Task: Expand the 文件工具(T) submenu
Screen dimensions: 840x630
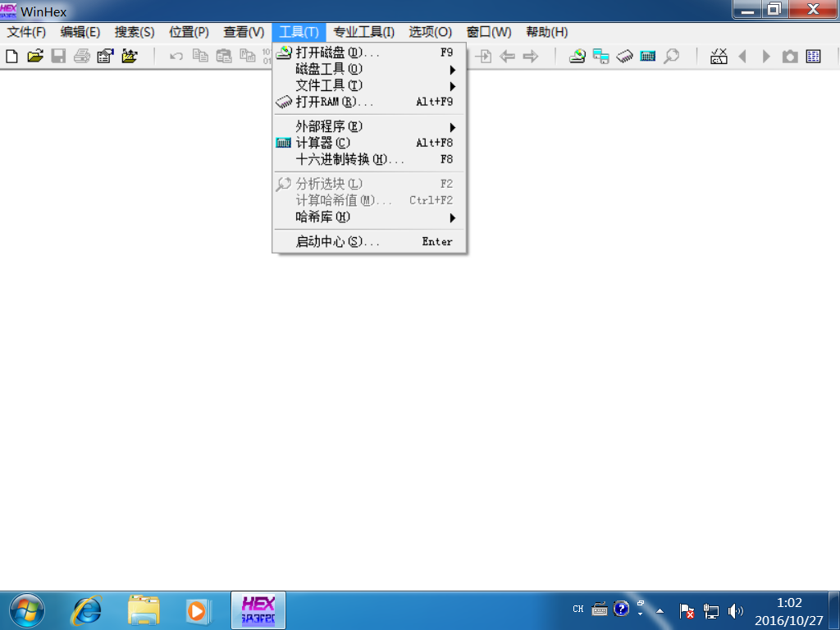Action: click(369, 85)
